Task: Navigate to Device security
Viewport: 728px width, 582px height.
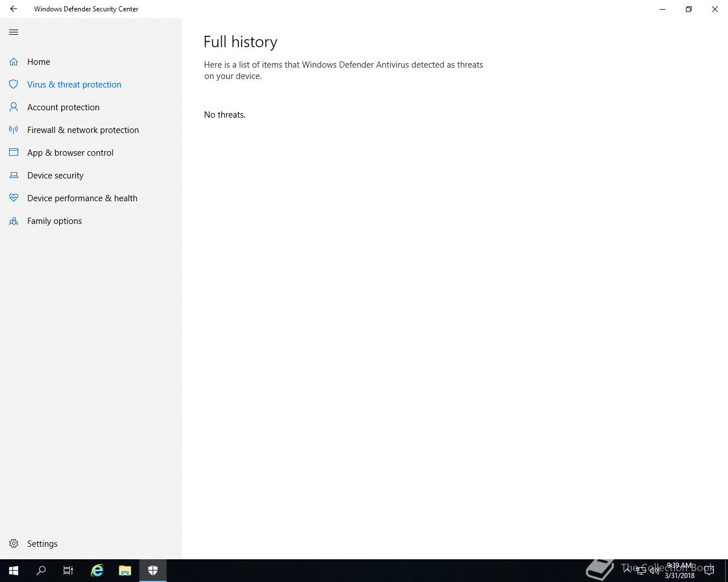Action: [x=55, y=175]
